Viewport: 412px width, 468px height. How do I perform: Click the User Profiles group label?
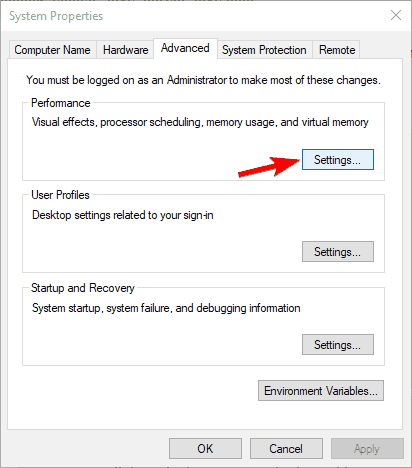[60, 195]
